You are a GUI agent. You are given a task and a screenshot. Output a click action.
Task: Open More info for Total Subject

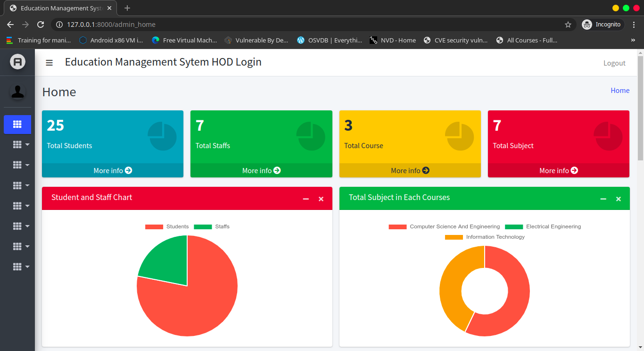[x=559, y=170]
